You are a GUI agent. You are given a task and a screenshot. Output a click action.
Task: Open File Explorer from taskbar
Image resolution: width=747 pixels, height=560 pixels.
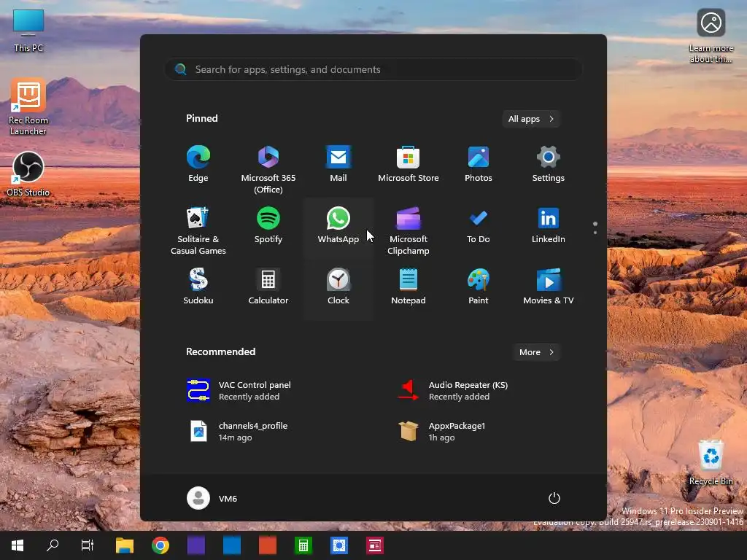125,545
